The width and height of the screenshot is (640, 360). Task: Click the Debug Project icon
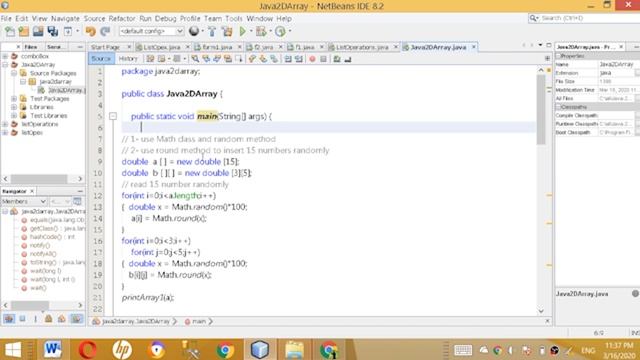click(x=260, y=31)
